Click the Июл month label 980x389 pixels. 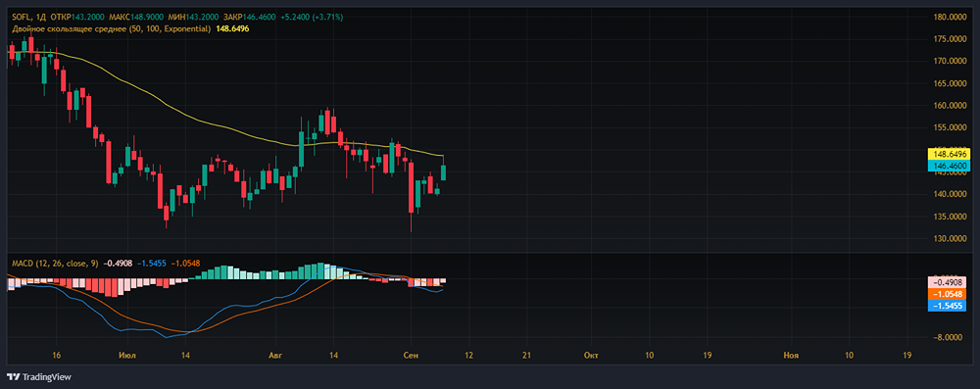tap(126, 356)
